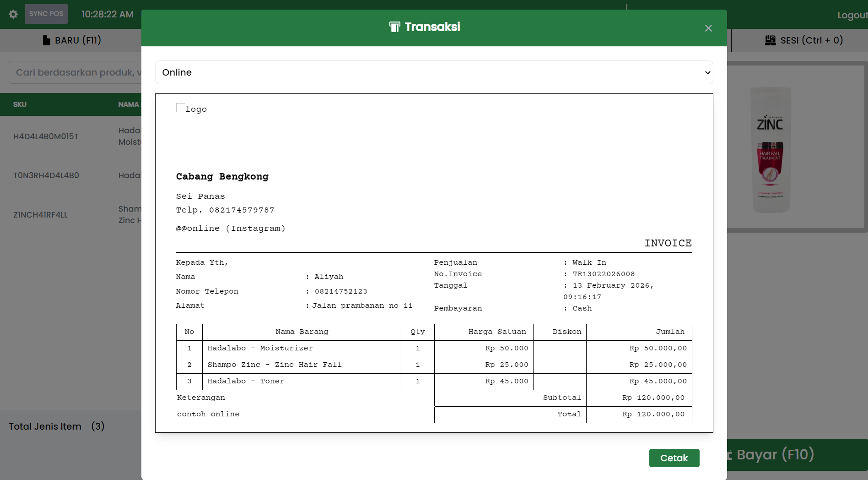Screen dimensions: 868x480
Task: Click the SYNC POS button
Action: coord(46,14)
